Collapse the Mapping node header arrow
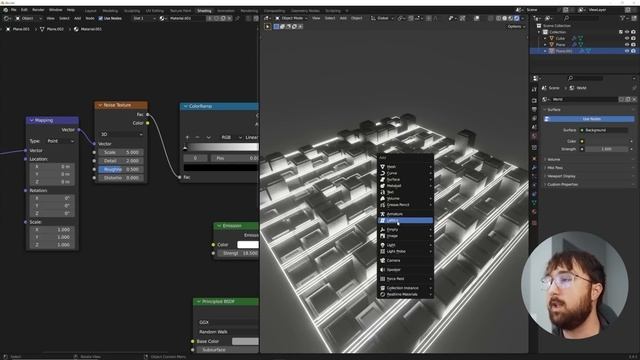 pos(31,120)
